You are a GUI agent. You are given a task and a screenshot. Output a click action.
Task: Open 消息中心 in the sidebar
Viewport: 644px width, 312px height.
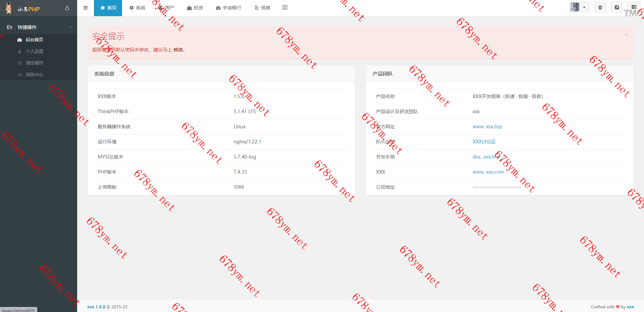(x=34, y=75)
